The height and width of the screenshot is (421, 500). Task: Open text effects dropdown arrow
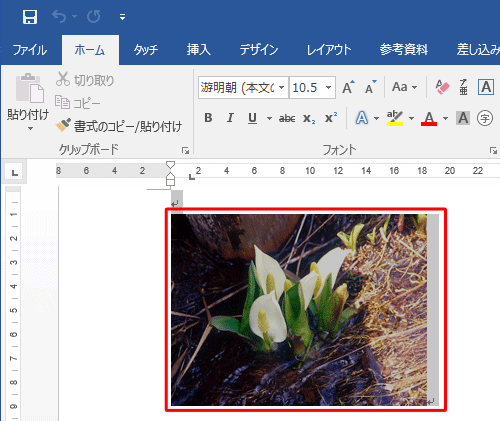pos(376,118)
